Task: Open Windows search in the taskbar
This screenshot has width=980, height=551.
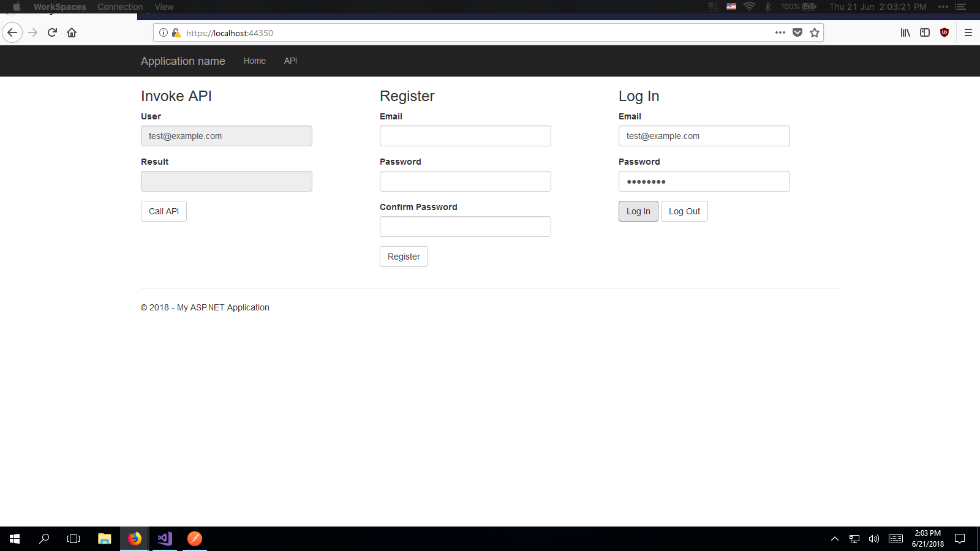Action: tap(43, 539)
